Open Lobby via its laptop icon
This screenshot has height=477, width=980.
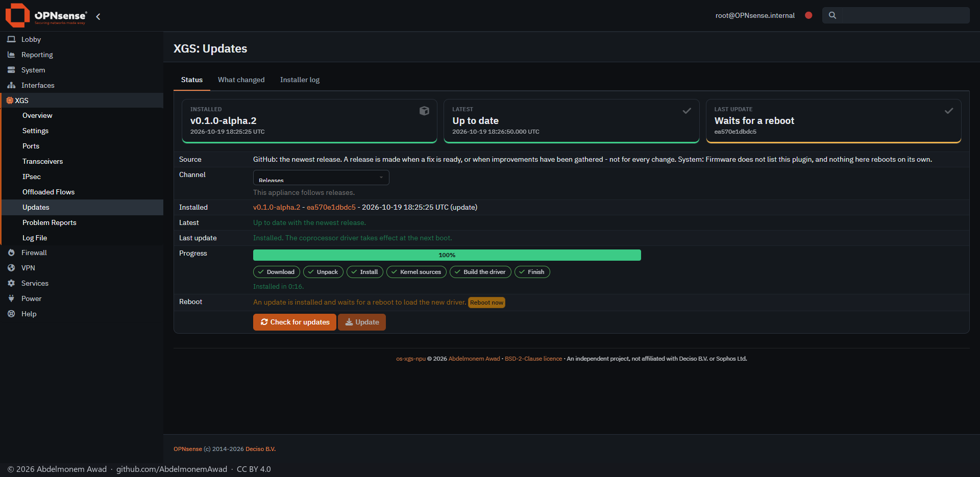[11, 39]
